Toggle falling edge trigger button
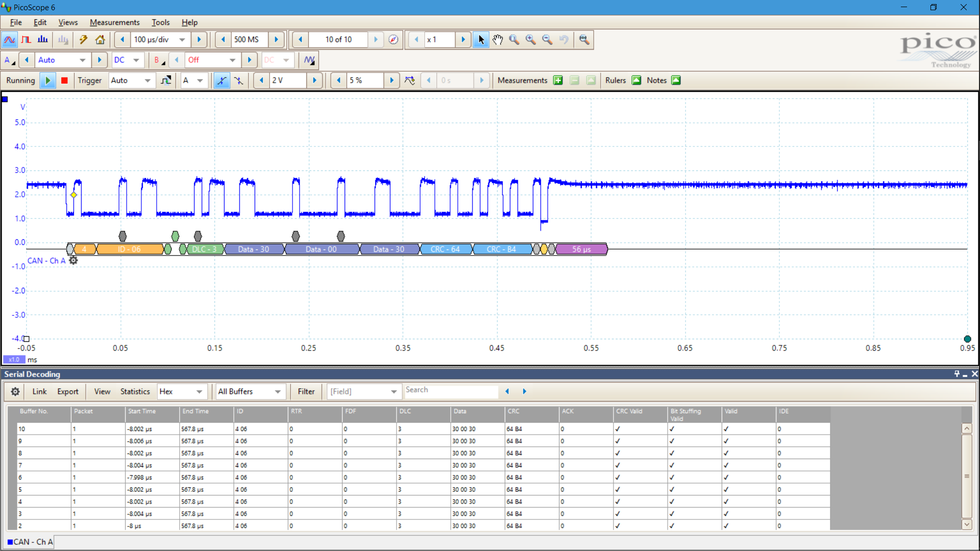 point(238,81)
